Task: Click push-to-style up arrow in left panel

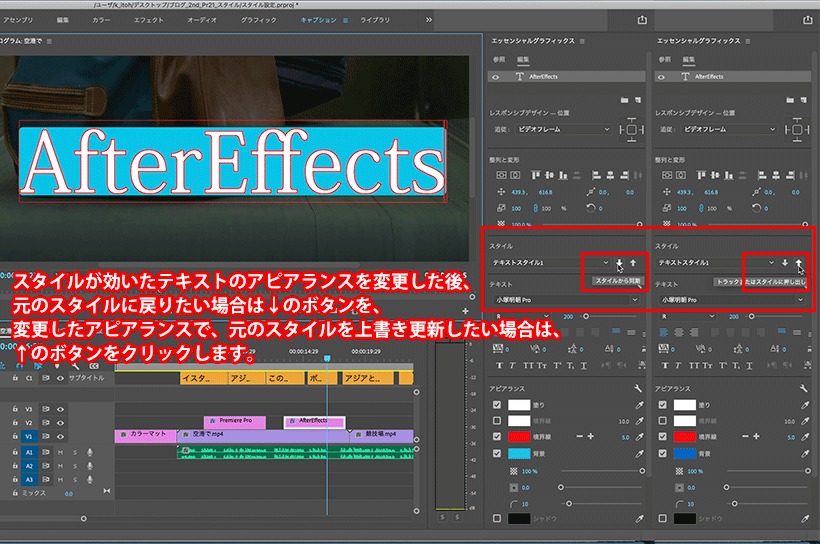Action: pos(633,263)
